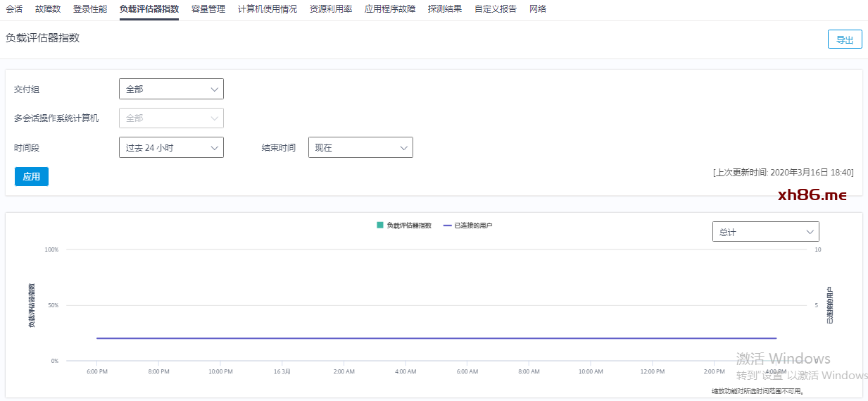The image size is (868, 401).
Task: Open the 网络 tab
Action: coord(538,9)
